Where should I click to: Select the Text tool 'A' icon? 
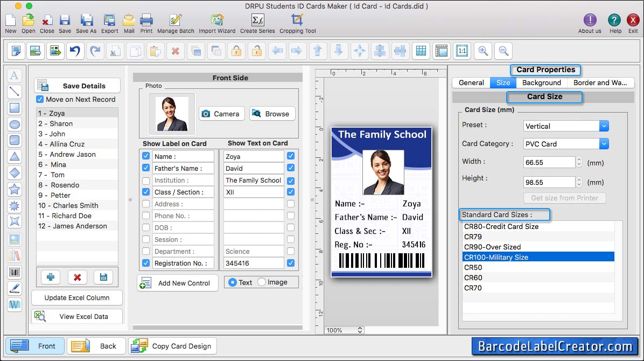pyautogui.click(x=15, y=75)
